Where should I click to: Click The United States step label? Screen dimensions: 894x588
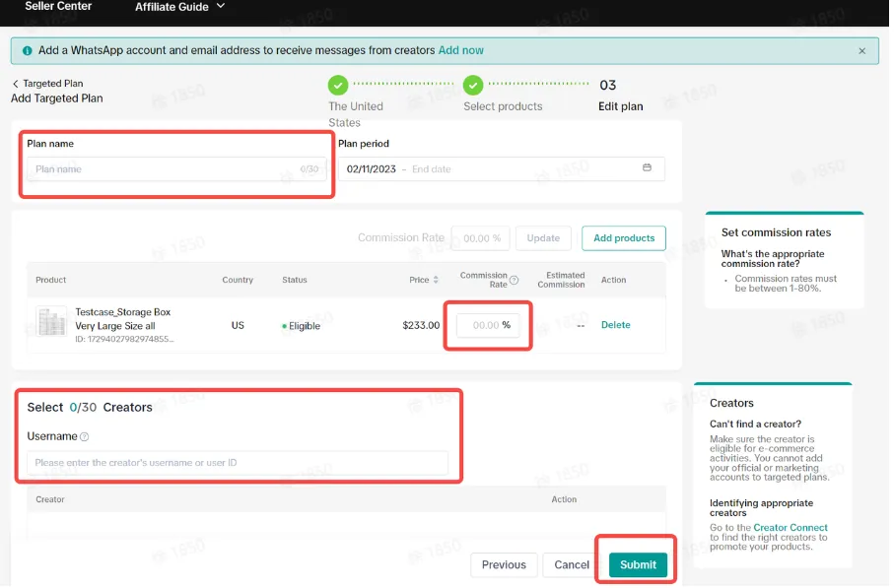(x=356, y=114)
